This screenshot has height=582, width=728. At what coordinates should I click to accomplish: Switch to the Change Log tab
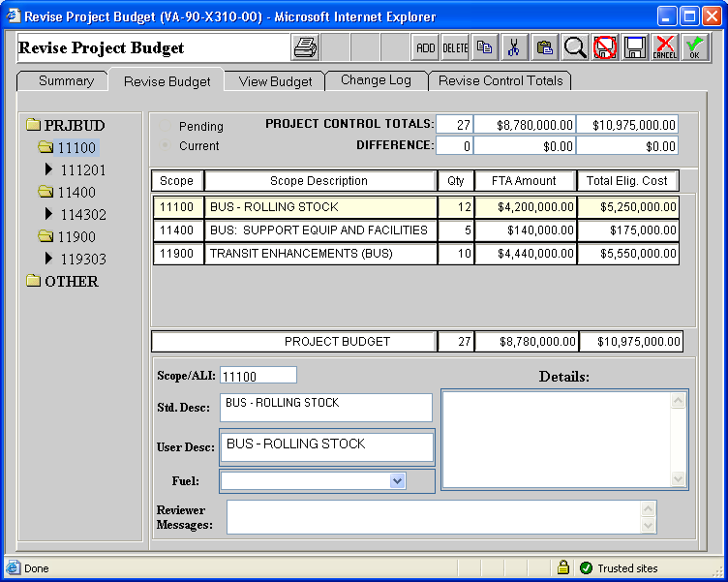tap(376, 81)
